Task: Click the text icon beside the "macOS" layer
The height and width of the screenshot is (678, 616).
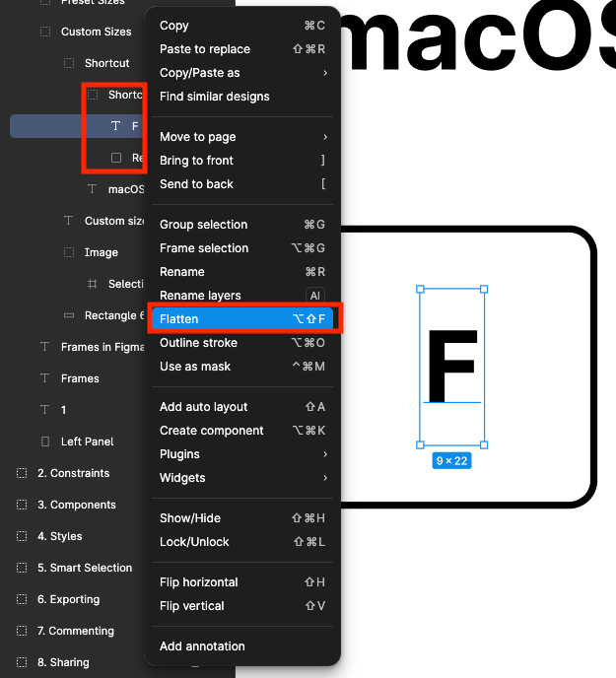Action: tap(93, 189)
